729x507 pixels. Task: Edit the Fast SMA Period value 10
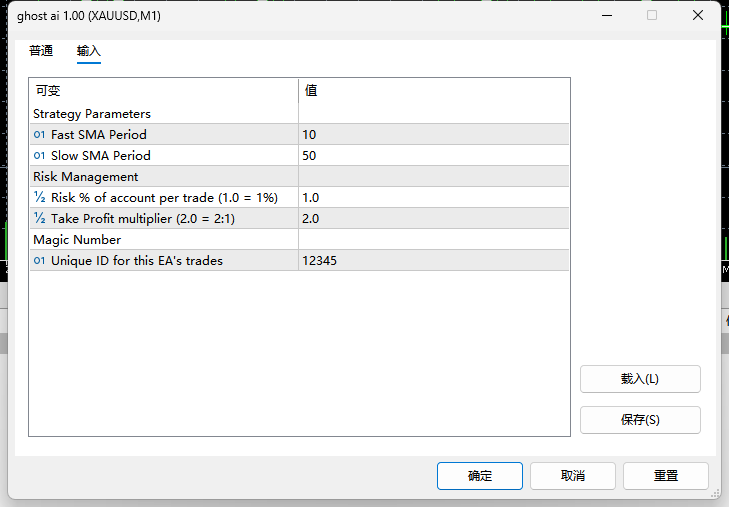tap(433, 134)
